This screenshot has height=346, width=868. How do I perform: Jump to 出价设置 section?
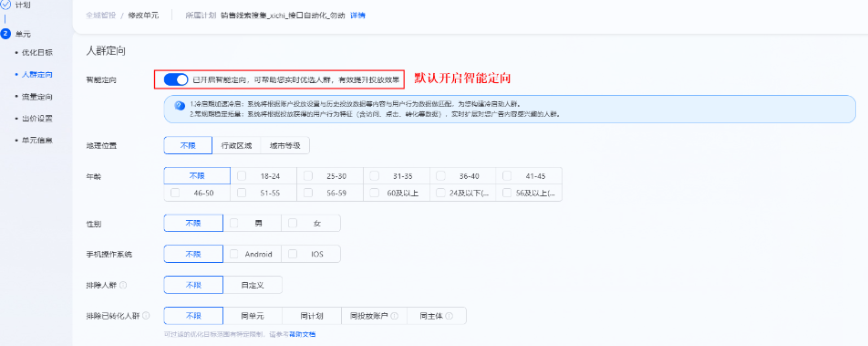[x=37, y=119]
